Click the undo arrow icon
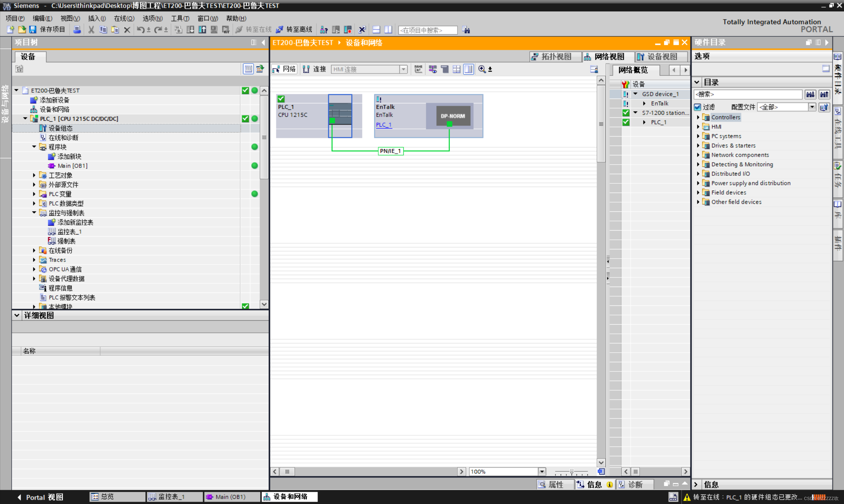Viewport: 844px width, 504px height. pyautogui.click(x=140, y=30)
